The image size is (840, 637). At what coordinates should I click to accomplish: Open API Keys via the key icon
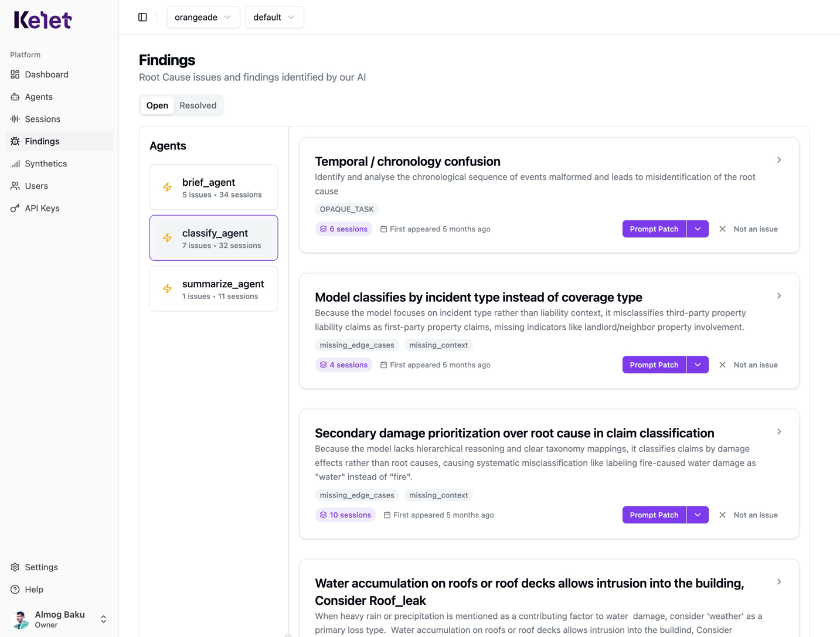coord(14,208)
